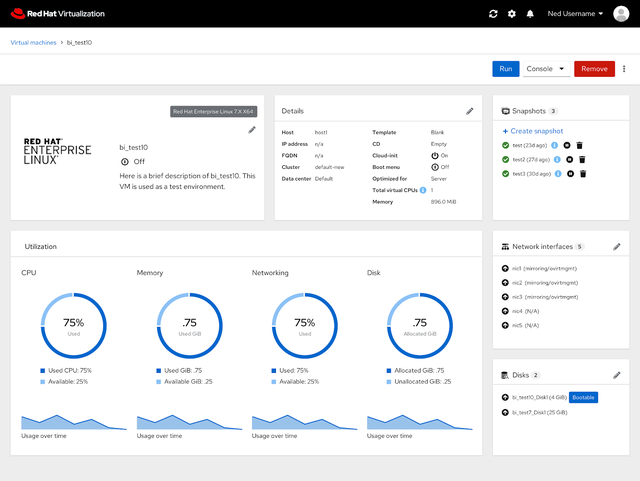Image resolution: width=640 pixels, height=481 pixels.
Task: Show info for snapshot test (23d ago)
Action: (x=554, y=145)
